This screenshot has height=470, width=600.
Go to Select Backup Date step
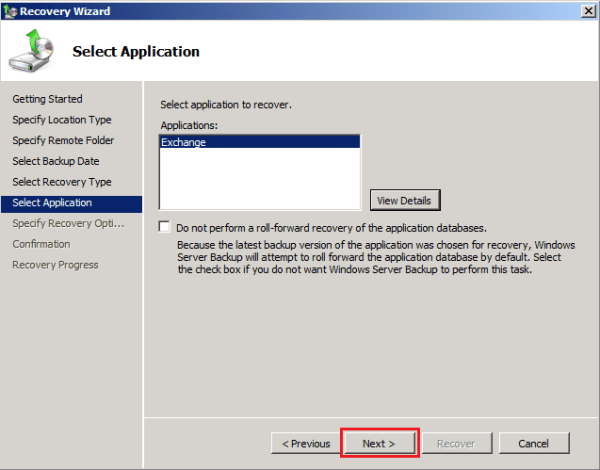click(x=56, y=161)
